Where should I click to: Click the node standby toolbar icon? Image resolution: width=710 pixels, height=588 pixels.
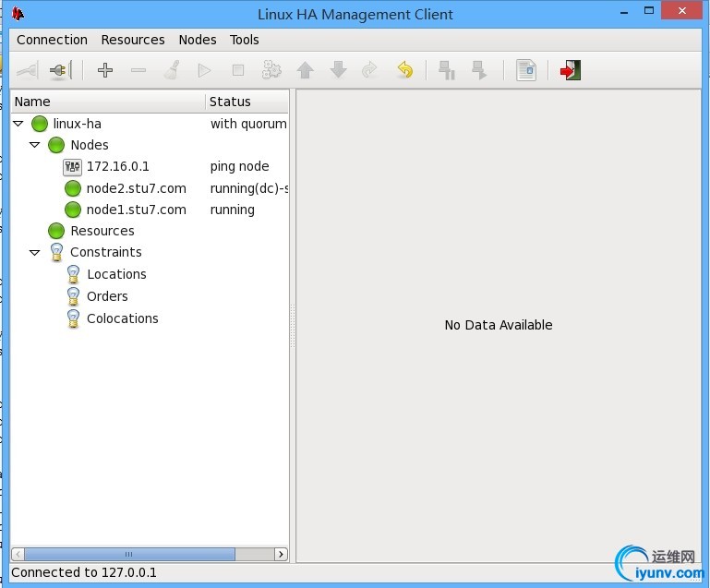click(447, 70)
